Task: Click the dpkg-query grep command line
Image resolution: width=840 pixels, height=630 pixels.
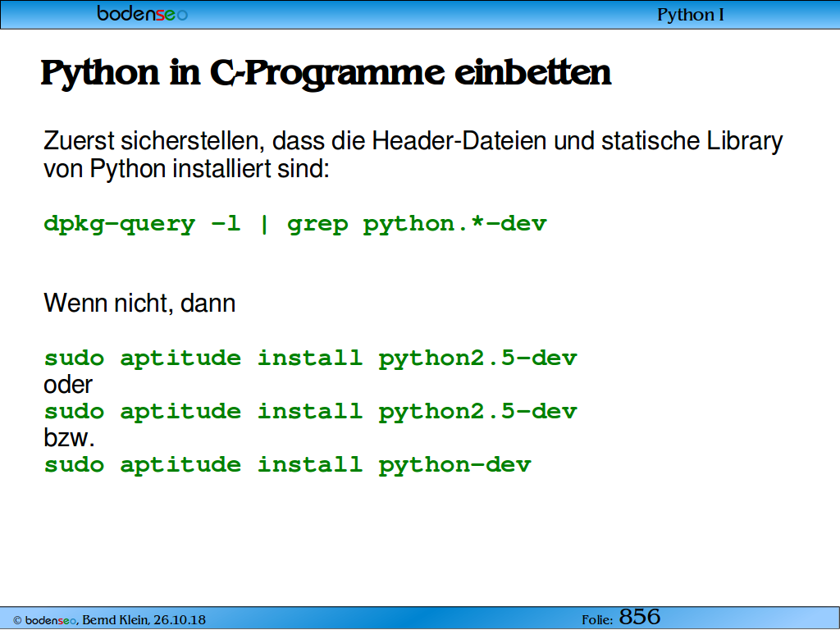Action: click(295, 224)
